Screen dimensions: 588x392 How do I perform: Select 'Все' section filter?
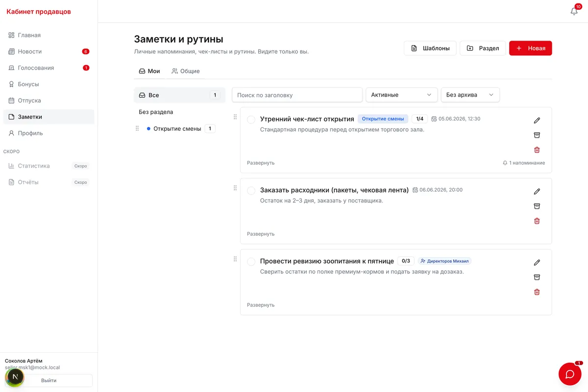[179, 95]
